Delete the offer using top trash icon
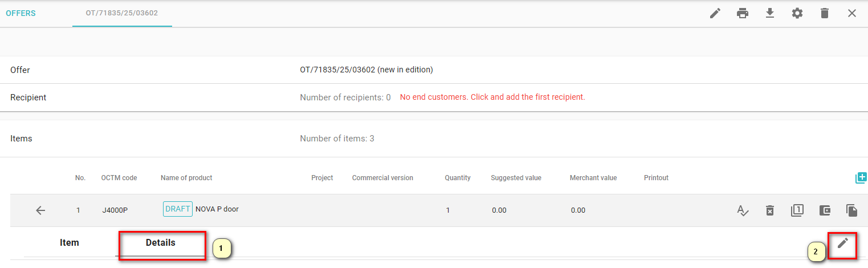This screenshot has width=868, height=268. (x=824, y=13)
